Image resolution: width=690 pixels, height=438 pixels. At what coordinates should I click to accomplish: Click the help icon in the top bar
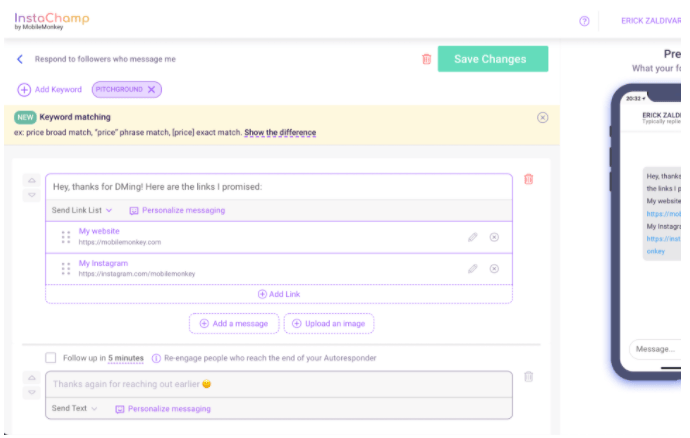point(584,21)
